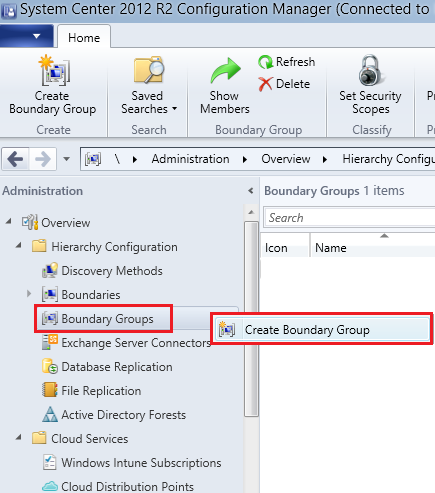
Task: Click the Cloud Services folder icon
Action: [39, 438]
